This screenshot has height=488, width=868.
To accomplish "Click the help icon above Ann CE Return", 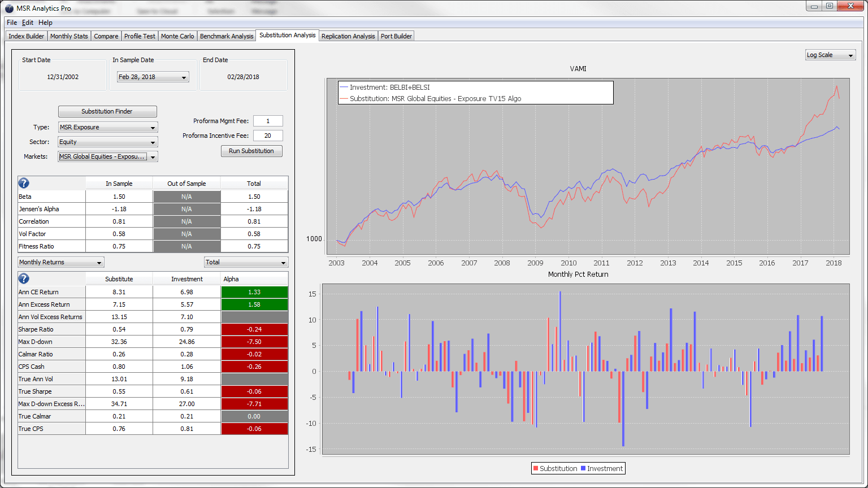I will point(24,278).
